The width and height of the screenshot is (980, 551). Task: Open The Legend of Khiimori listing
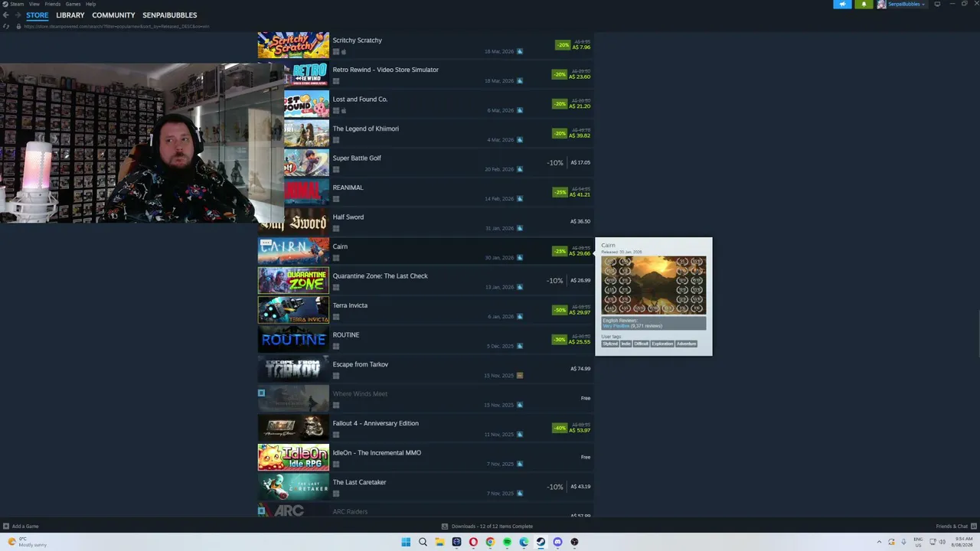426,134
